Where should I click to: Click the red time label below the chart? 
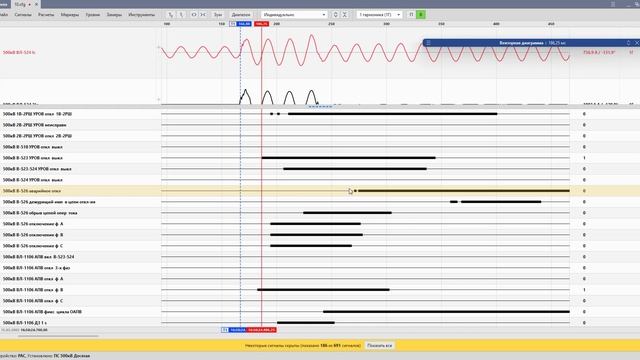(262, 330)
